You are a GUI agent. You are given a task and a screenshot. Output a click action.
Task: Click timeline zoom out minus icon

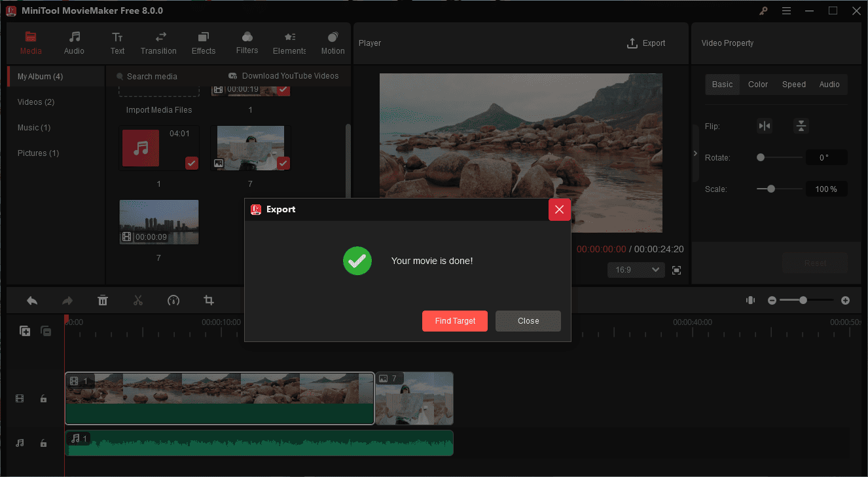772,300
